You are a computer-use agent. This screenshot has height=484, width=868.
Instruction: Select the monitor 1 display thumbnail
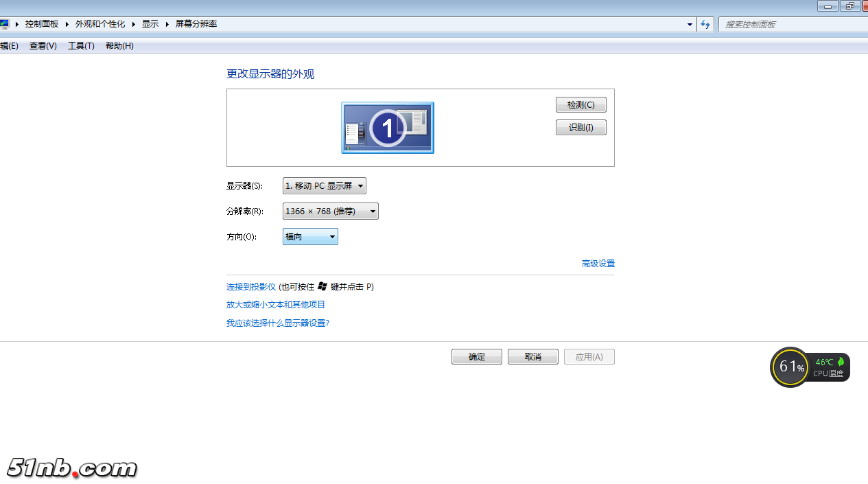pyautogui.click(x=388, y=128)
